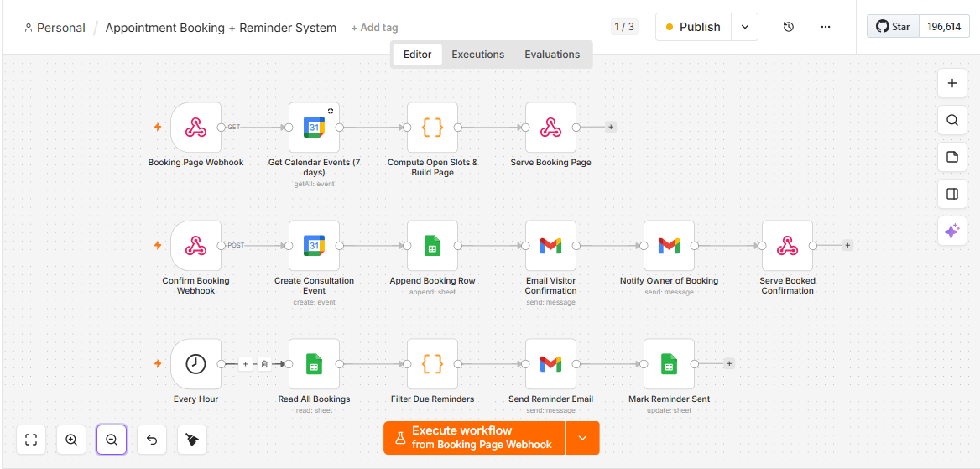Click the 'update: sheet' subtitle
The width and height of the screenshot is (980, 469).
pyautogui.click(x=669, y=410)
